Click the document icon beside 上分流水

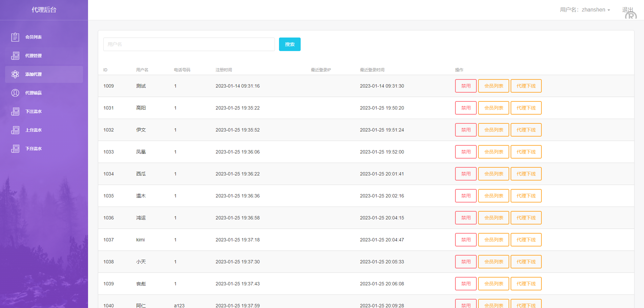pos(15,130)
